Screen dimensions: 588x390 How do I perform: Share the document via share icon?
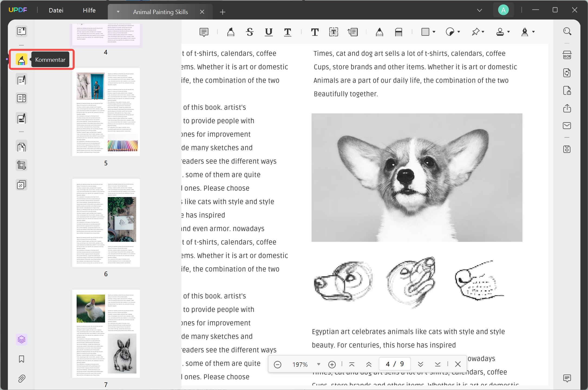pos(567,108)
